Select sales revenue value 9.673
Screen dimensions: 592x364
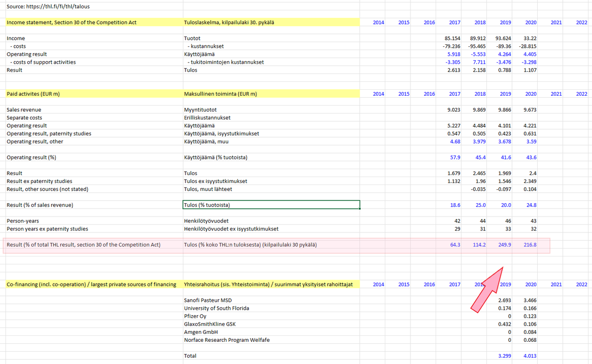(530, 109)
